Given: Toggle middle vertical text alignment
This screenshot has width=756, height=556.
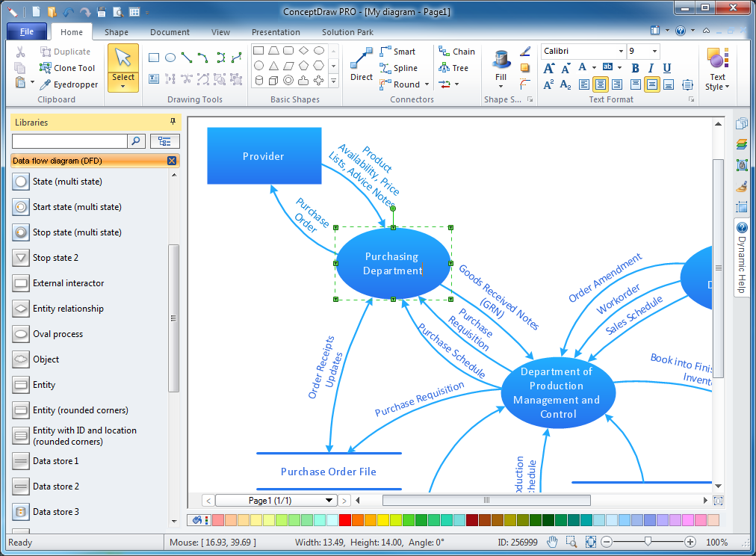Looking at the screenshot, I should pos(652,85).
